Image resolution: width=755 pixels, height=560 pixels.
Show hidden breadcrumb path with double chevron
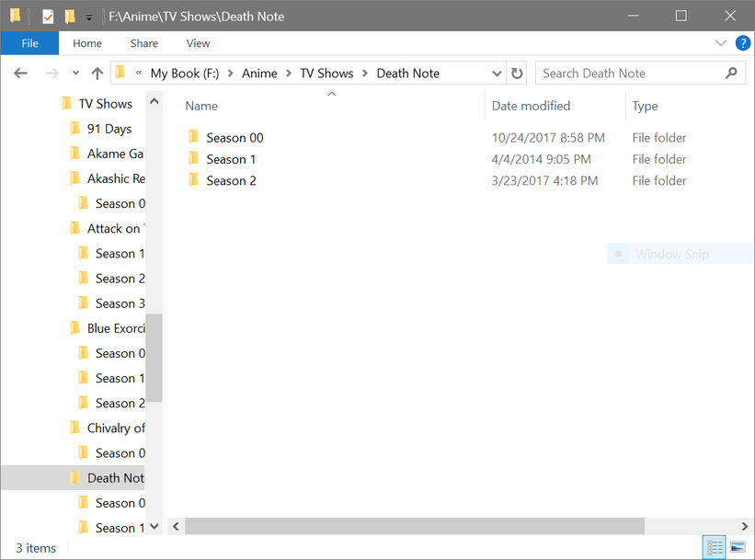point(139,74)
